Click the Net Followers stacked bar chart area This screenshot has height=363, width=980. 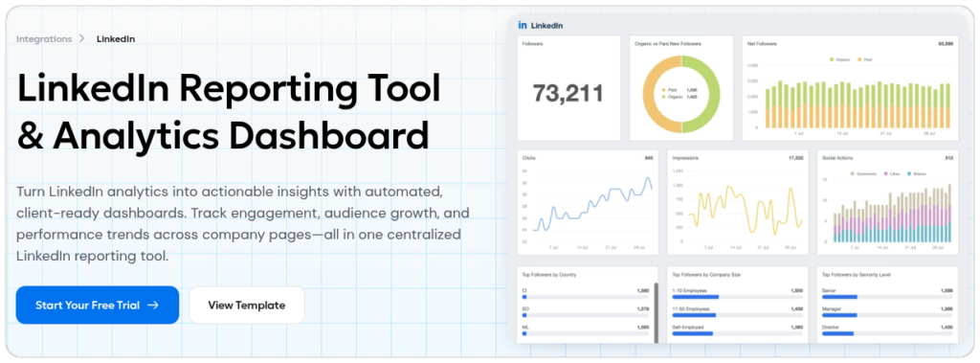(x=857, y=103)
